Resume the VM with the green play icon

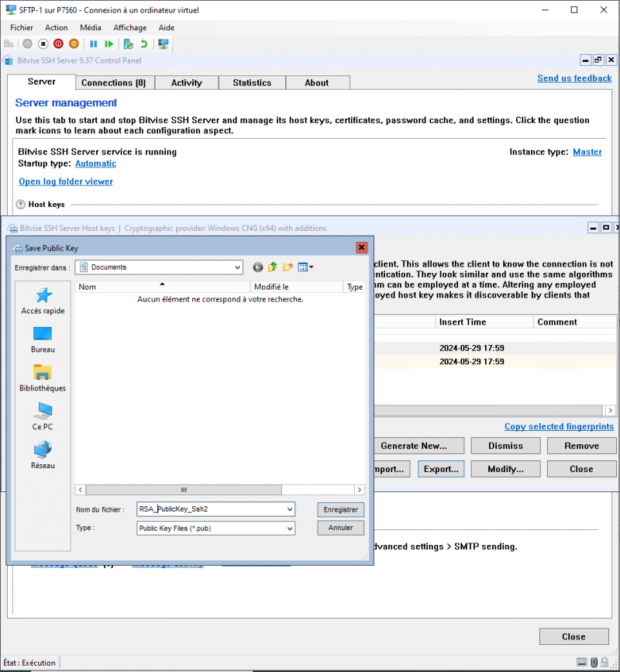[x=109, y=43]
